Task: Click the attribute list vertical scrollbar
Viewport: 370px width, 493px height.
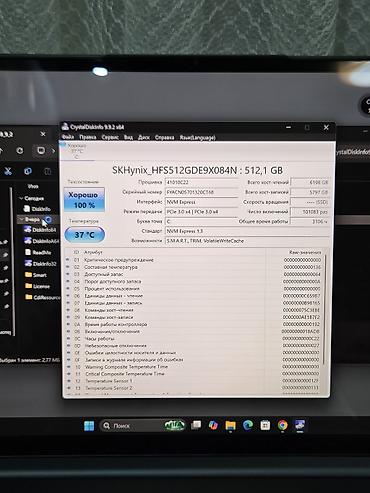Action: pos(325,308)
